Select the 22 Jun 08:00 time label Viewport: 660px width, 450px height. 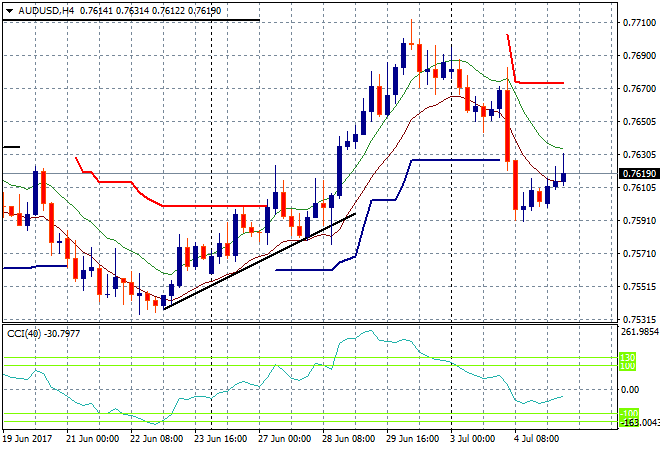(157, 439)
